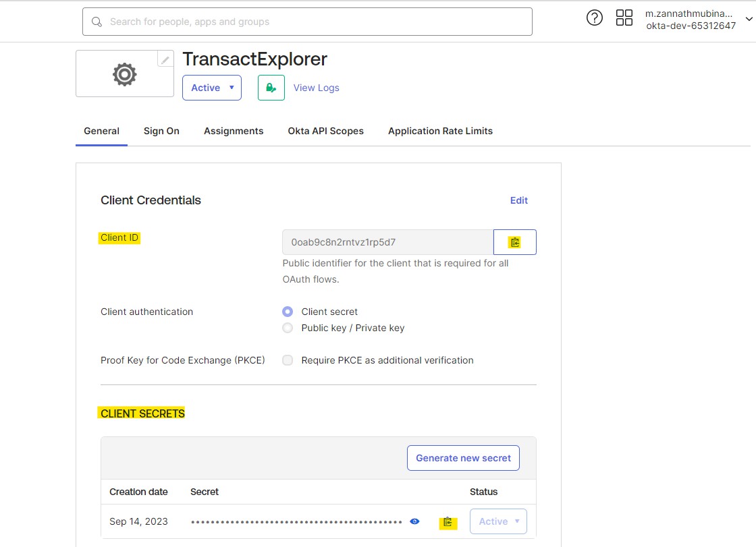Viewport: 756px width, 547px height.
Task: Copy the client secret to clipboard
Action: (x=448, y=522)
